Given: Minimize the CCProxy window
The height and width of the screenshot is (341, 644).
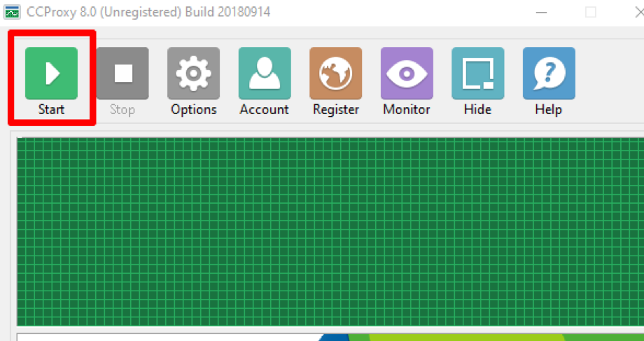Looking at the screenshot, I should (541, 13).
